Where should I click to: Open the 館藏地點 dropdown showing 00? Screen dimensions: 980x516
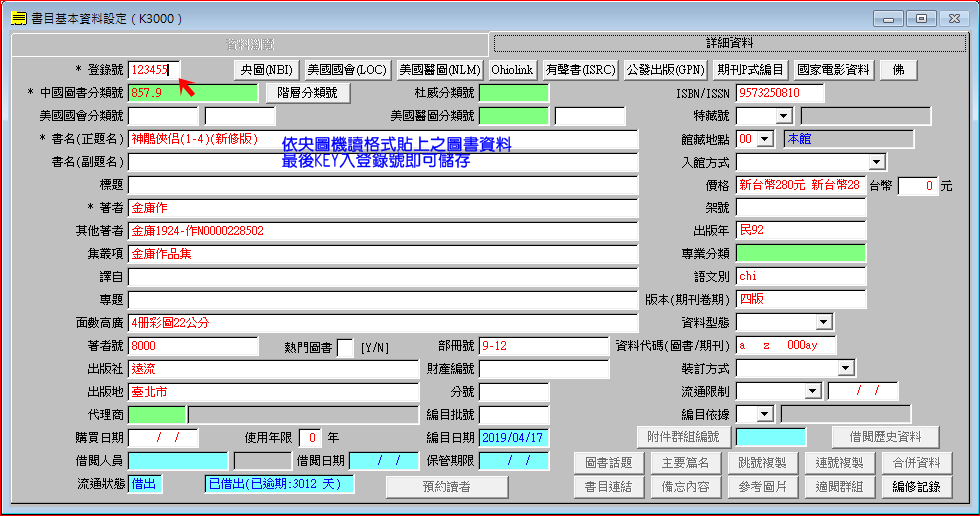pos(766,139)
